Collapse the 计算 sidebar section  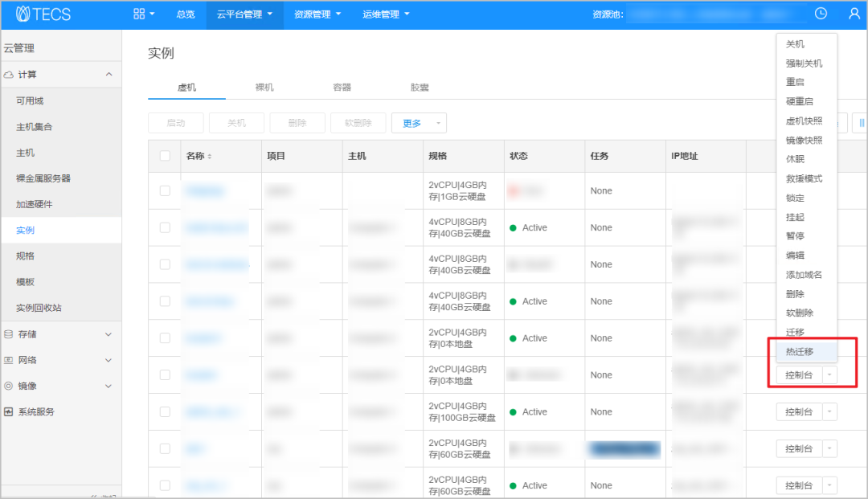click(x=109, y=75)
